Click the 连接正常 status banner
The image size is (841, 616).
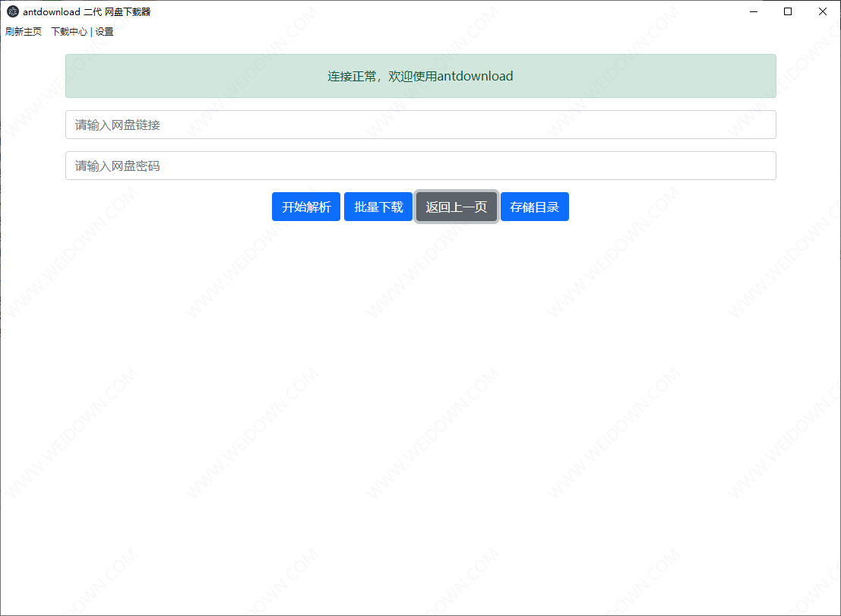pos(421,76)
